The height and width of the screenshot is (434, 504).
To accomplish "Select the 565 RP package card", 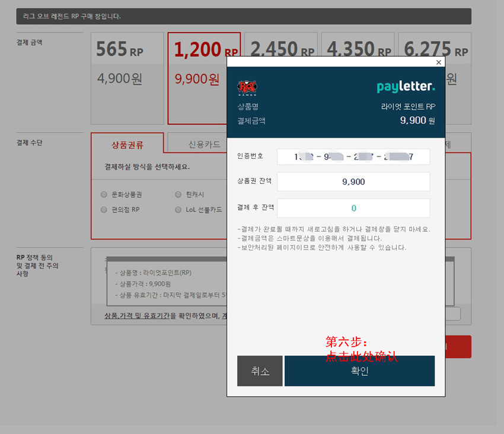I will tap(127, 78).
